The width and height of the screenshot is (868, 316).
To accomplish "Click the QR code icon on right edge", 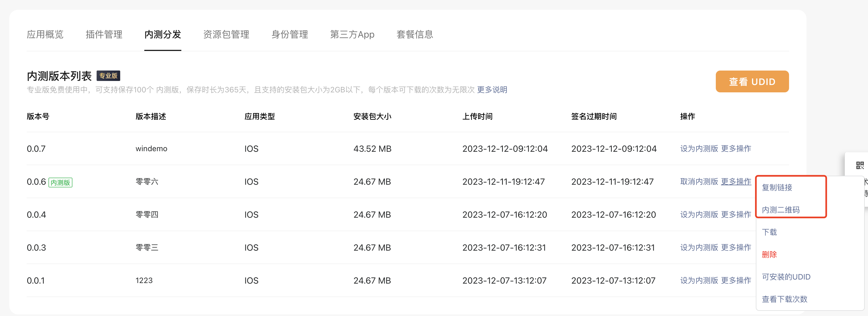I will (x=860, y=165).
